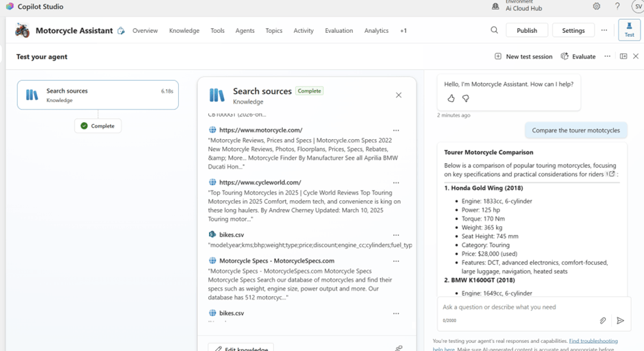This screenshot has width=644, height=351.
Task: Open the search magnifier icon in header
Action: 494,30
